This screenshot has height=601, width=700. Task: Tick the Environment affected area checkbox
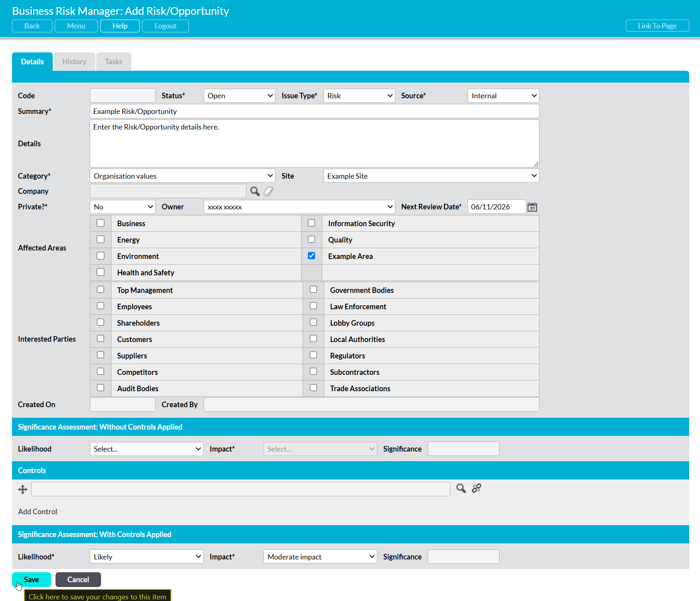101,256
